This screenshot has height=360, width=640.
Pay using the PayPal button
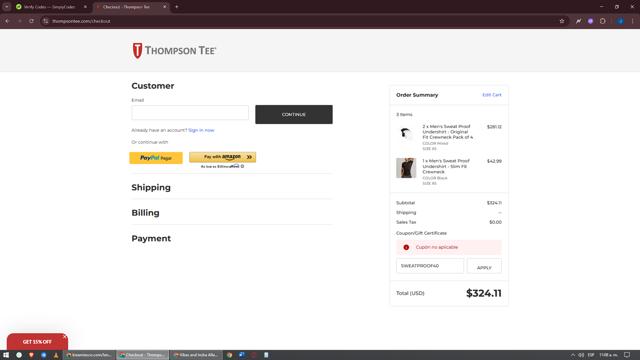click(156, 158)
